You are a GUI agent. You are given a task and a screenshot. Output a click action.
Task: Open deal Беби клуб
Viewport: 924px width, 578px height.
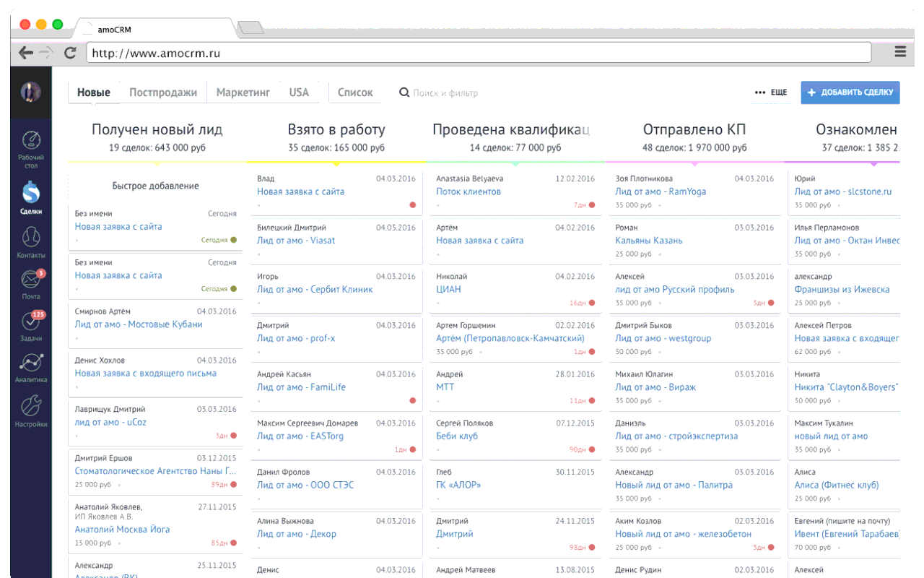(x=457, y=436)
